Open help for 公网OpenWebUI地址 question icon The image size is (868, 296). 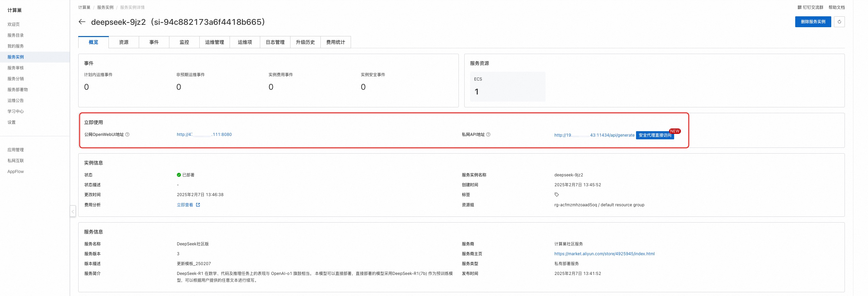click(127, 135)
